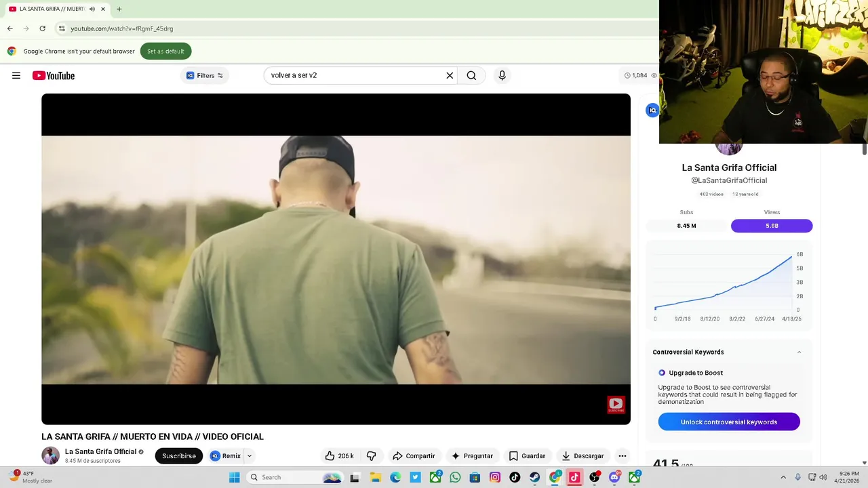Expand the Remix dropdown arrow
This screenshot has height=488, width=868.
click(249, 456)
